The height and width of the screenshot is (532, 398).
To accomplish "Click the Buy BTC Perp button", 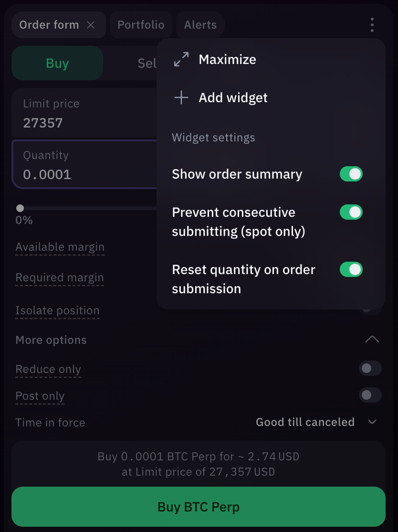I will (x=199, y=507).
